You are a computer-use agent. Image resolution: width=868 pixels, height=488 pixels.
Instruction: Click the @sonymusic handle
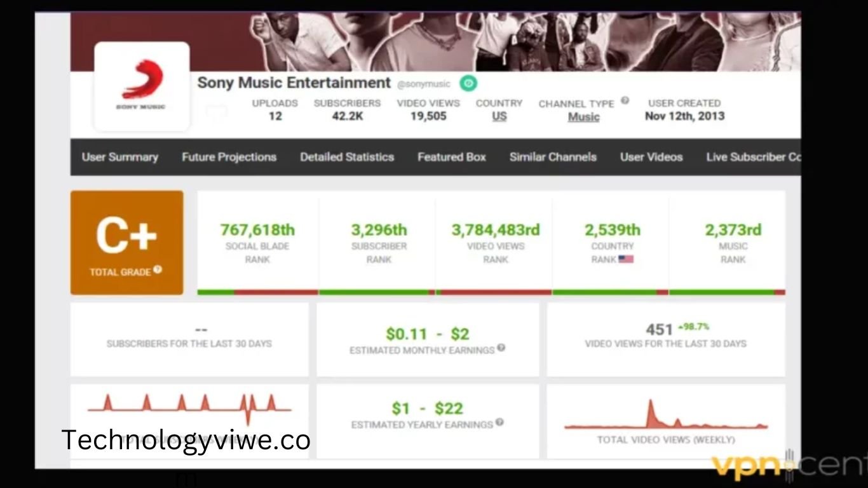click(424, 84)
